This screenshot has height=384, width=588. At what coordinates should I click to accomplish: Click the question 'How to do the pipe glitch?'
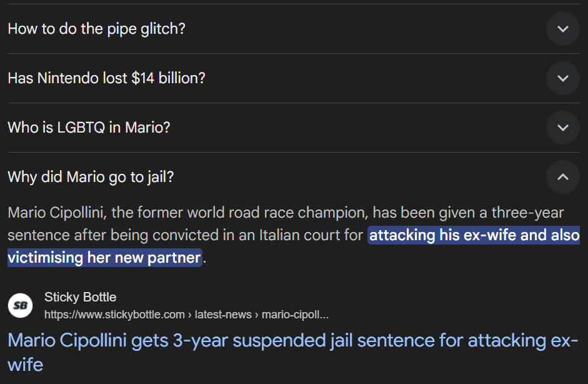click(96, 29)
